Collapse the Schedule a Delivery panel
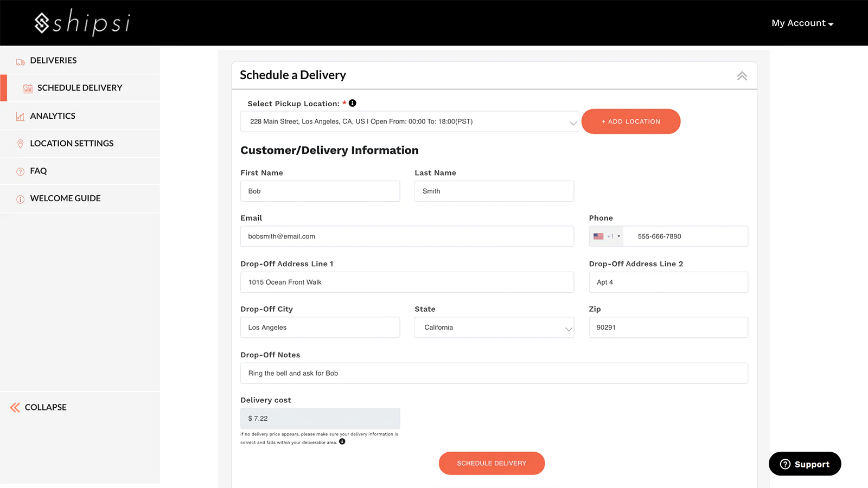Viewport: 868px width, 488px height. tap(742, 76)
